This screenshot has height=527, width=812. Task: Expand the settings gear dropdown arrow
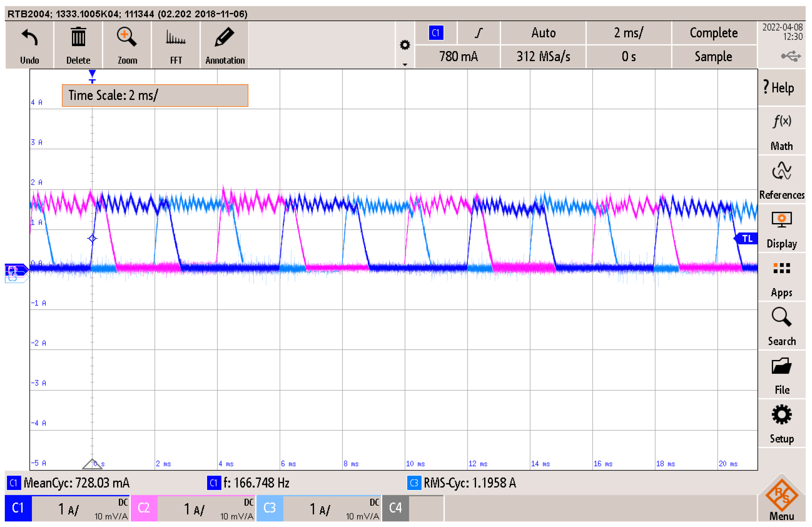click(405, 64)
